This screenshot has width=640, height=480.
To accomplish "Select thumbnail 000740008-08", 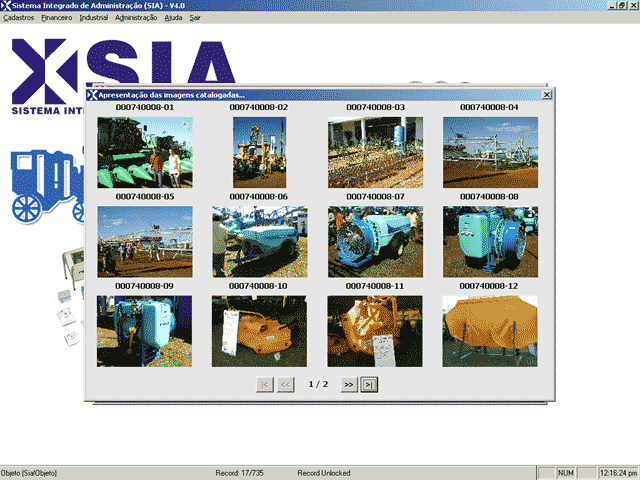I will tap(490, 241).
